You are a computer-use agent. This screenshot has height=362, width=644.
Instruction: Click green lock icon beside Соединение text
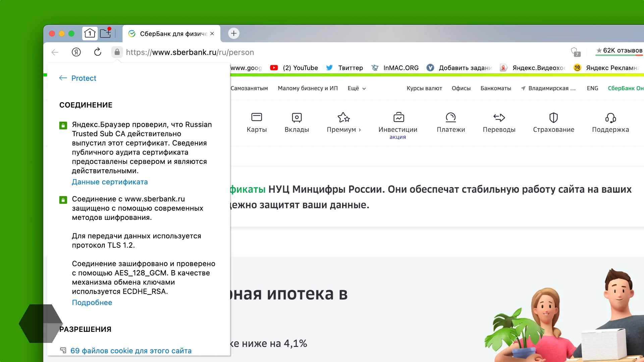pos(63,200)
